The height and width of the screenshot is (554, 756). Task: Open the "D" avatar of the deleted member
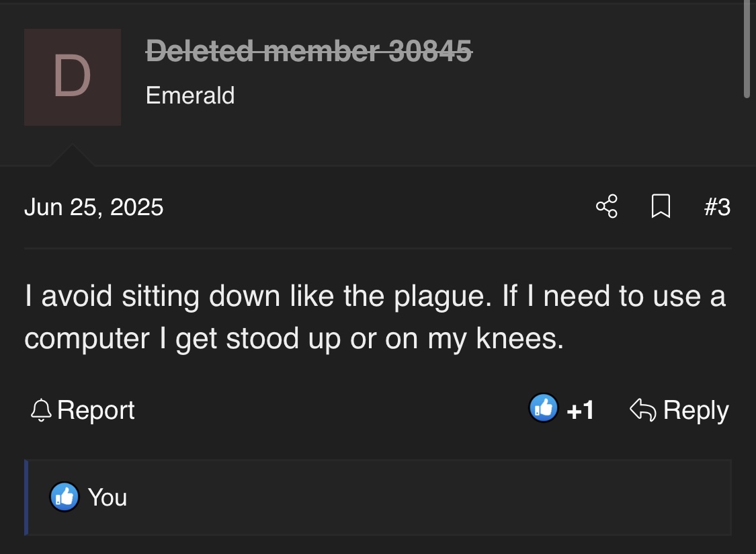tap(73, 77)
